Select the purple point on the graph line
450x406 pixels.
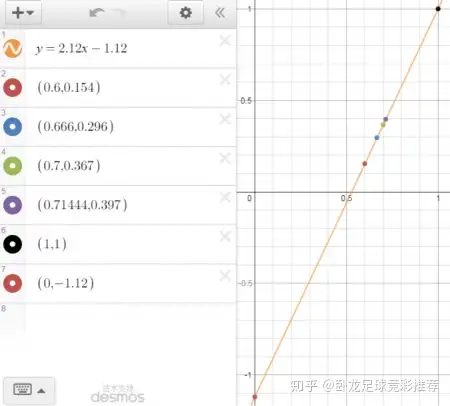(x=386, y=119)
